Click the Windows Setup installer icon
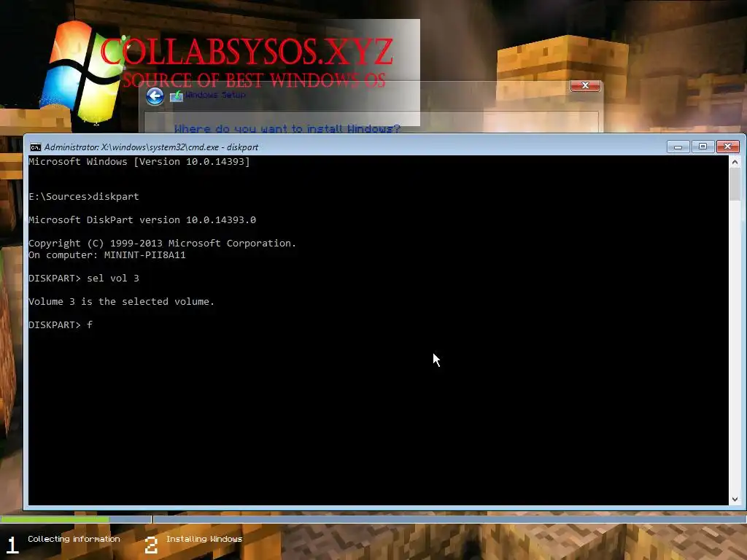Viewport: 747px width, 560px height. pos(177,96)
